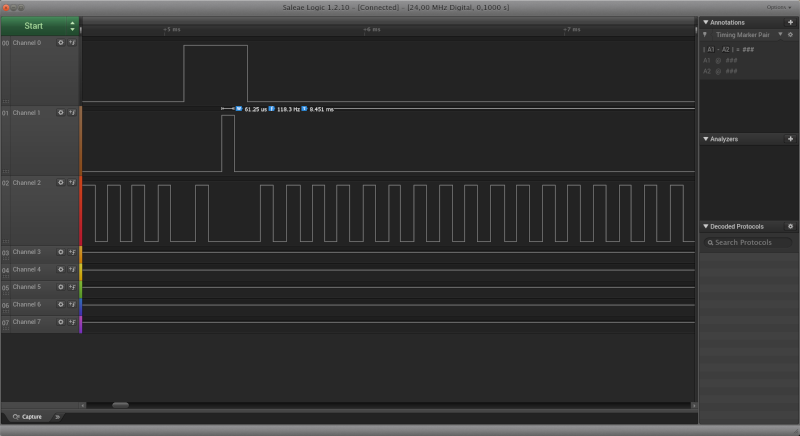Click Channel 2 trigger settings icon
This screenshot has height=436, width=800.
[x=72, y=183]
